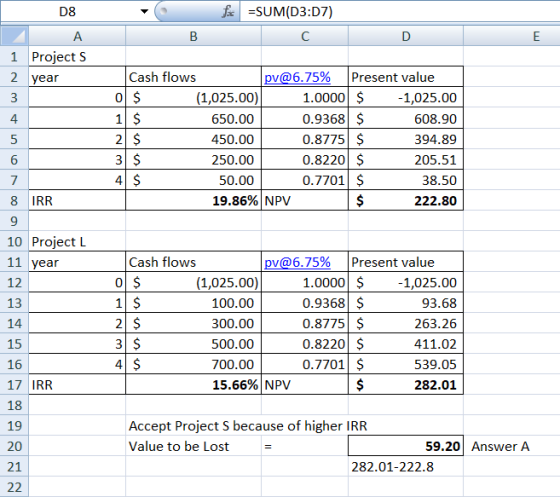Select cash flow cell 50.00
The width and height of the screenshot is (560, 497).
click(194, 180)
